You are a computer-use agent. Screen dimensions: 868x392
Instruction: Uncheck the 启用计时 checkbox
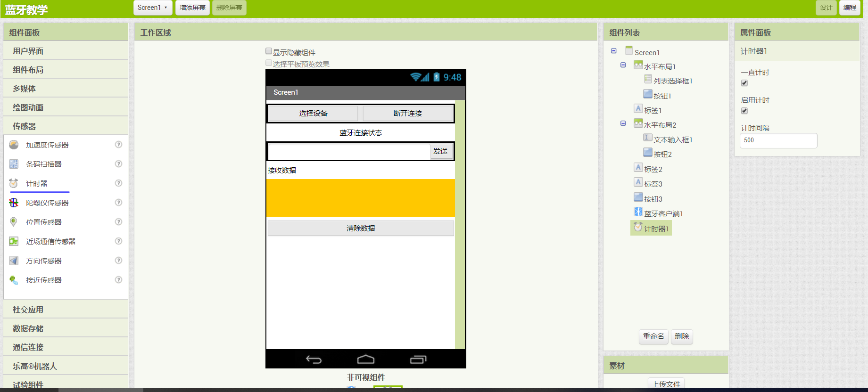[x=744, y=111]
